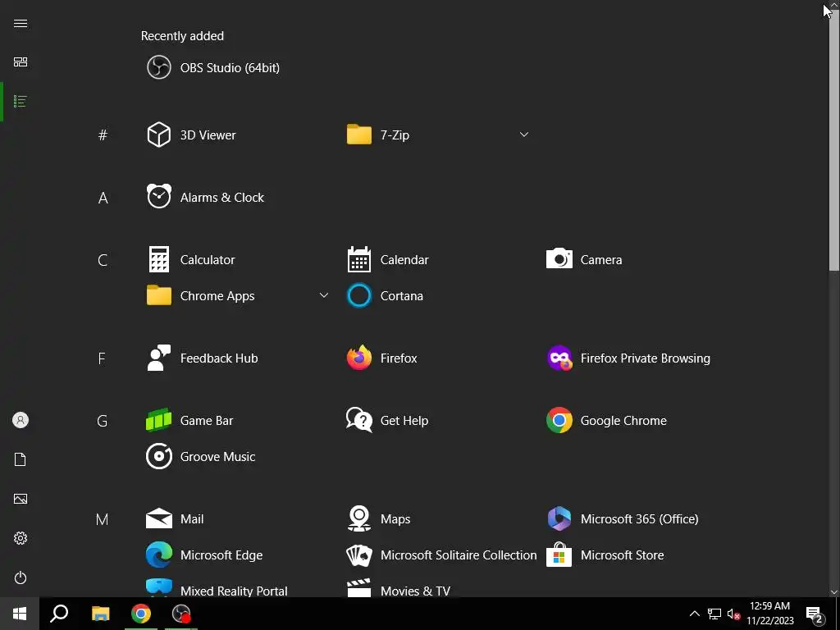Open the user account menu
840x630 pixels.
click(x=21, y=420)
